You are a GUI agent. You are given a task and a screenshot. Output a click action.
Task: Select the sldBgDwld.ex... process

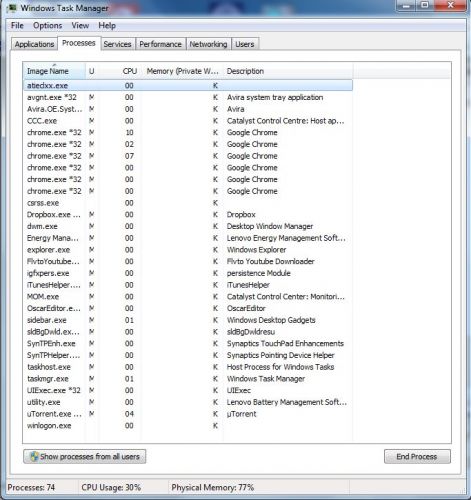[x=188, y=332]
